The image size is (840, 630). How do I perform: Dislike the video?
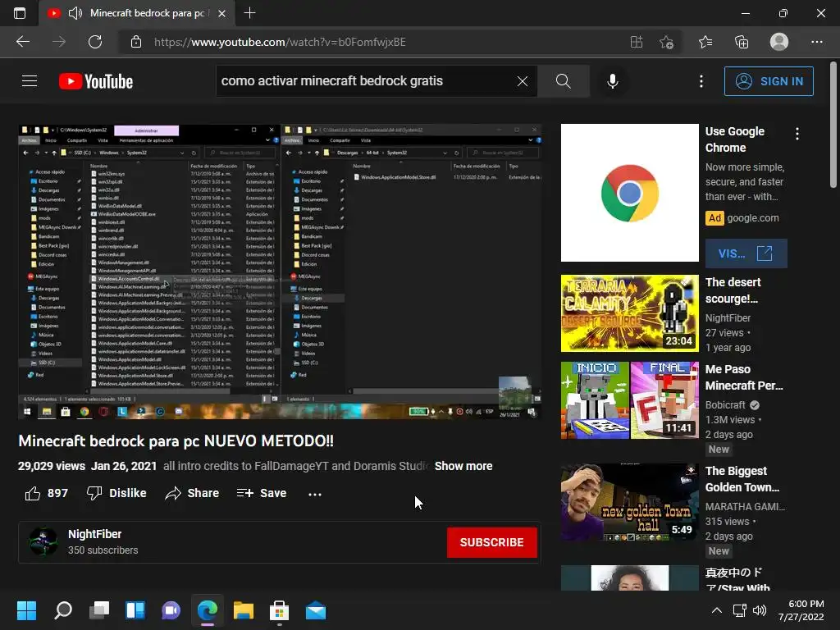point(116,493)
